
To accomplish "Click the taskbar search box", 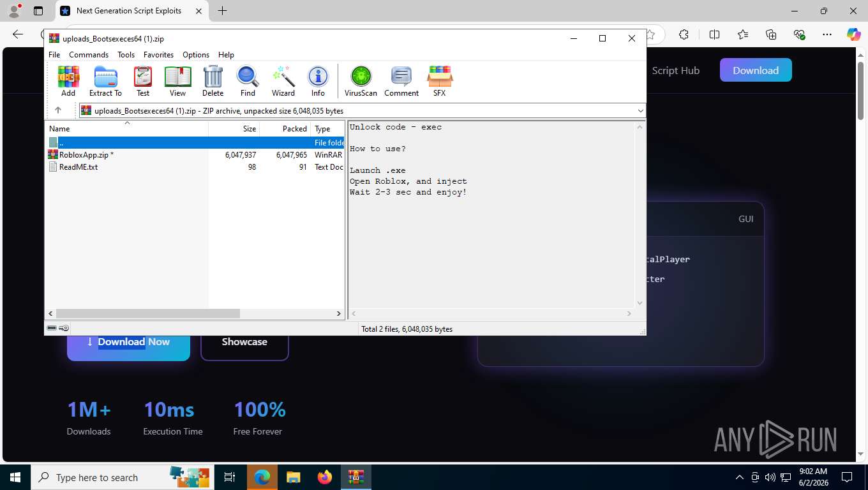I will point(122,477).
